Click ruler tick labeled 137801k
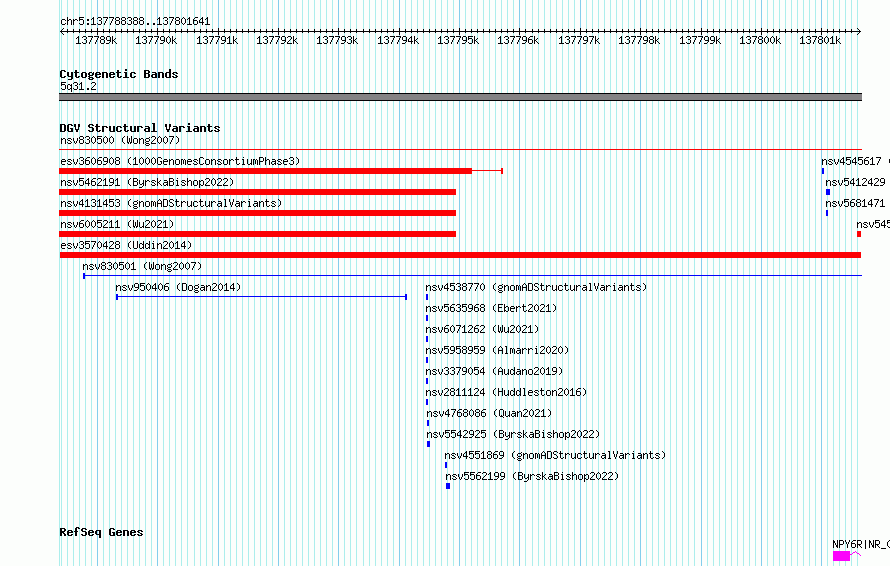 pos(820,40)
